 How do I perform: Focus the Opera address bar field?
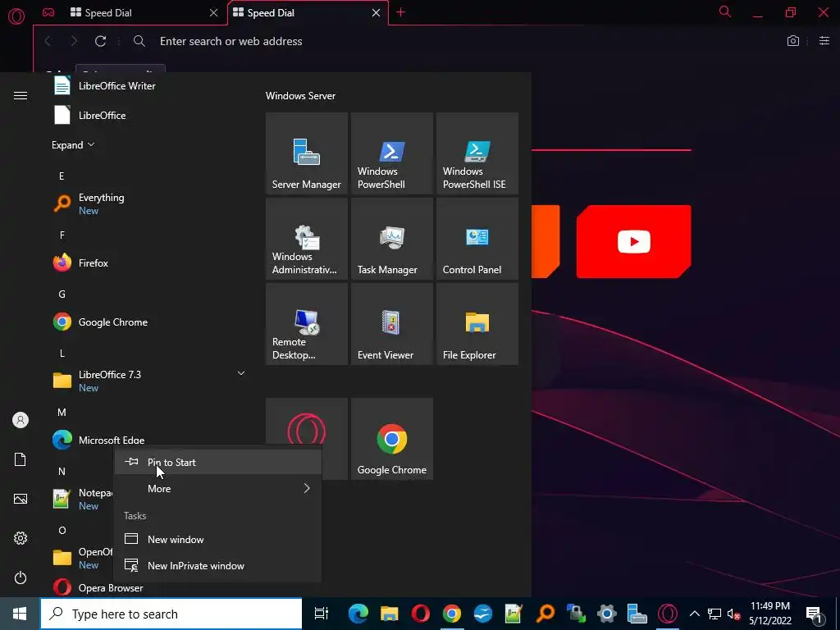click(x=455, y=41)
